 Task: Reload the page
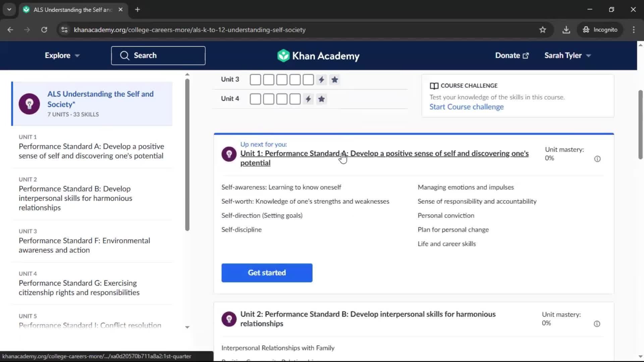(44, 30)
